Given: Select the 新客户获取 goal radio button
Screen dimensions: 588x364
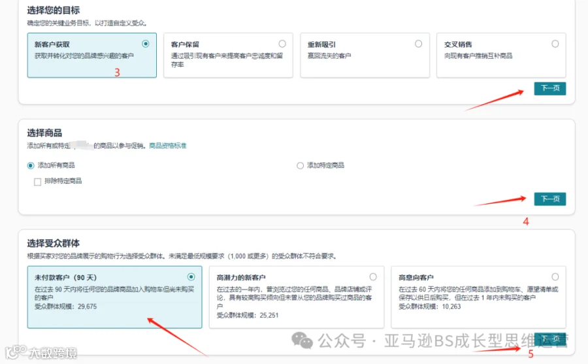Looking at the screenshot, I should coord(146,44).
